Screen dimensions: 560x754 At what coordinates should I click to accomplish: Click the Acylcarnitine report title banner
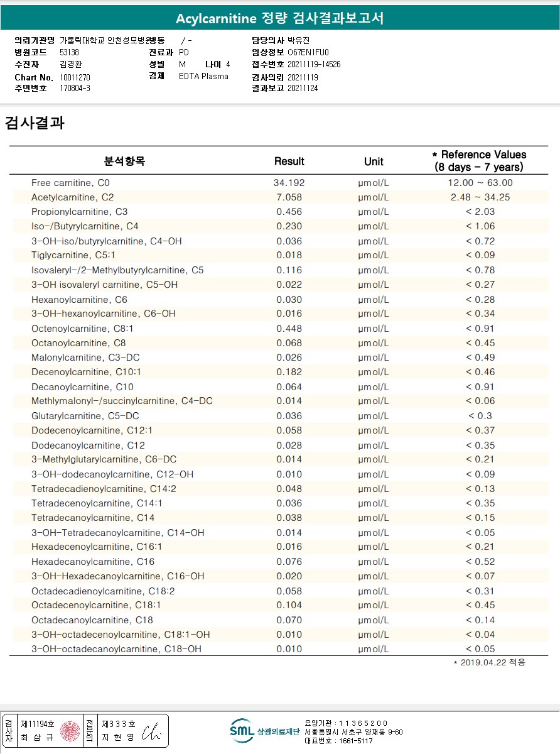280,18
